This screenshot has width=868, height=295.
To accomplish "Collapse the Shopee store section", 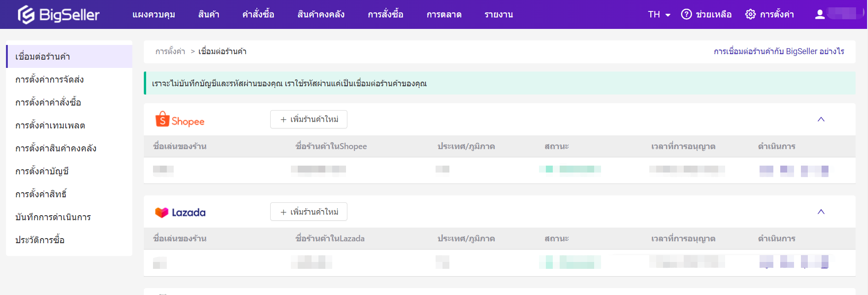I will [x=821, y=119].
